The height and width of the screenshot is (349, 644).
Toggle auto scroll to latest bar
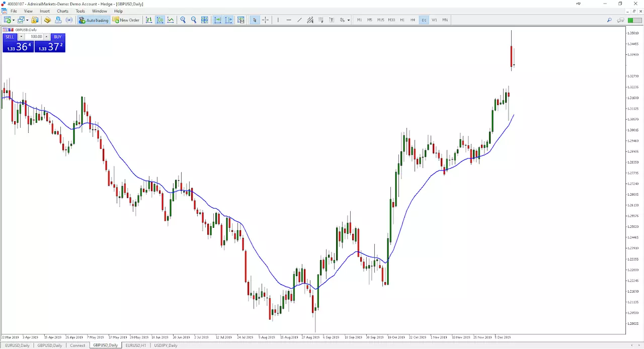(x=218, y=20)
